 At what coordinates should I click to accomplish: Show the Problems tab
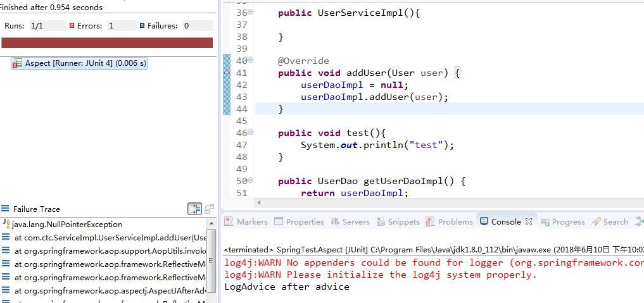450,222
